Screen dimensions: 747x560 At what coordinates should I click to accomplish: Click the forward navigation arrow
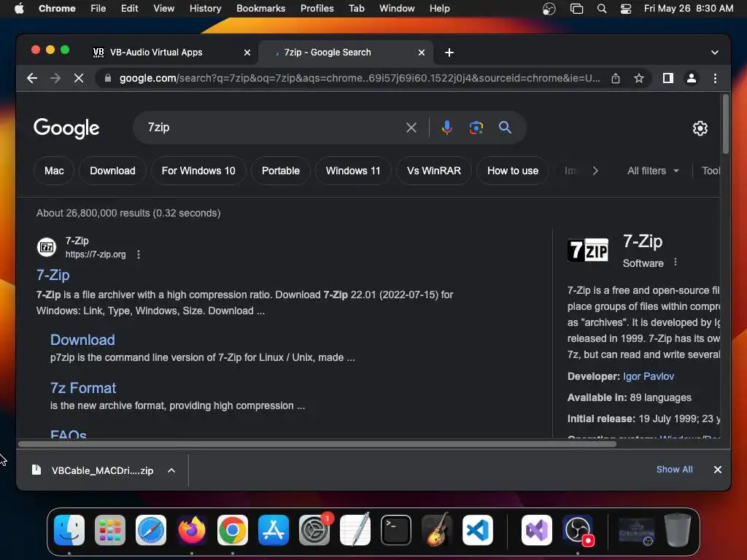[55, 78]
